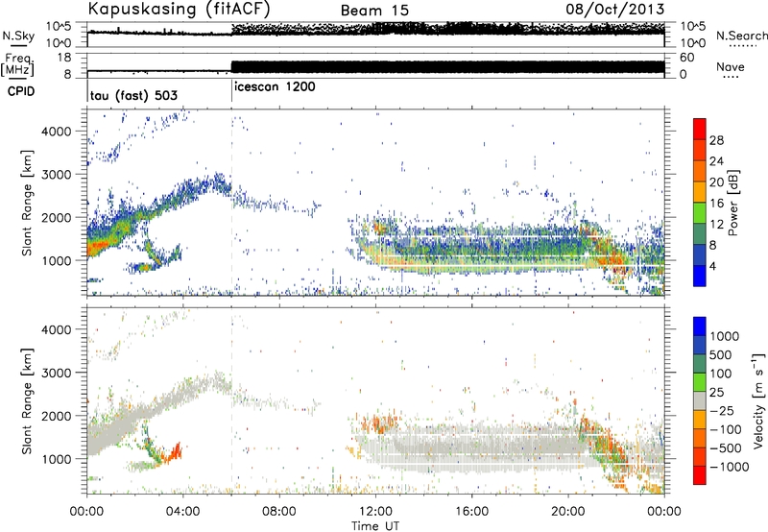Select the "3000" tick on the velocity panel
The width and height of the screenshot is (768, 532).
pyautogui.click(x=56, y=373)
